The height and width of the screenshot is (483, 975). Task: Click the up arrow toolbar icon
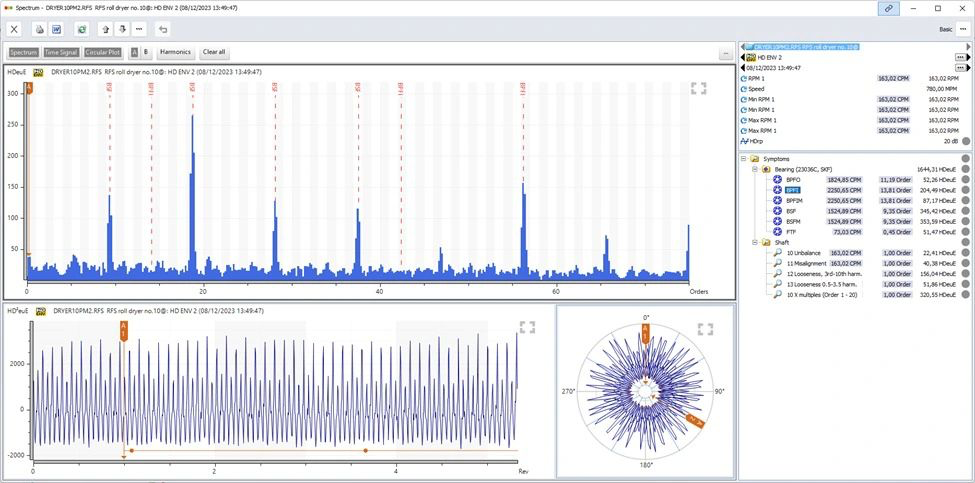[106, 29]
